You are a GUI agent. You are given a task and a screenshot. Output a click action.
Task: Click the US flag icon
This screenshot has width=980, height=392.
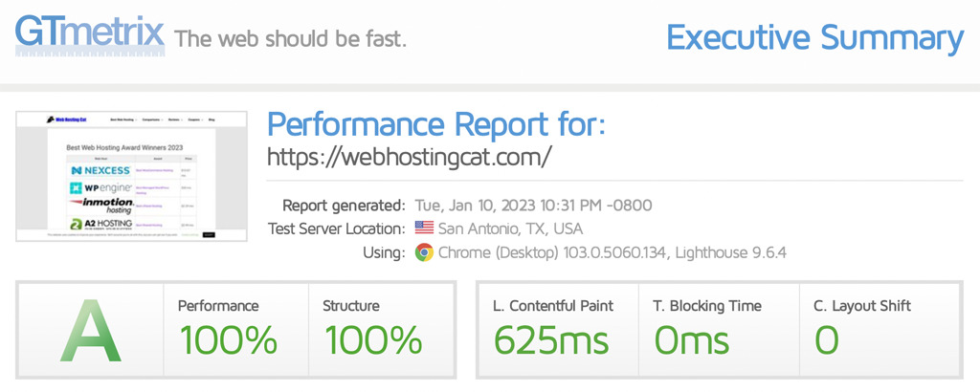[x=424, y=228]
